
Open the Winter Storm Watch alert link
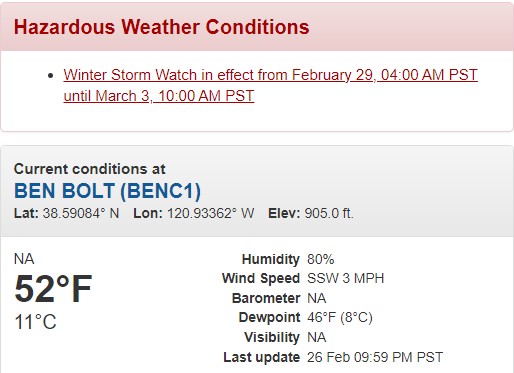[x=270, y=85]
